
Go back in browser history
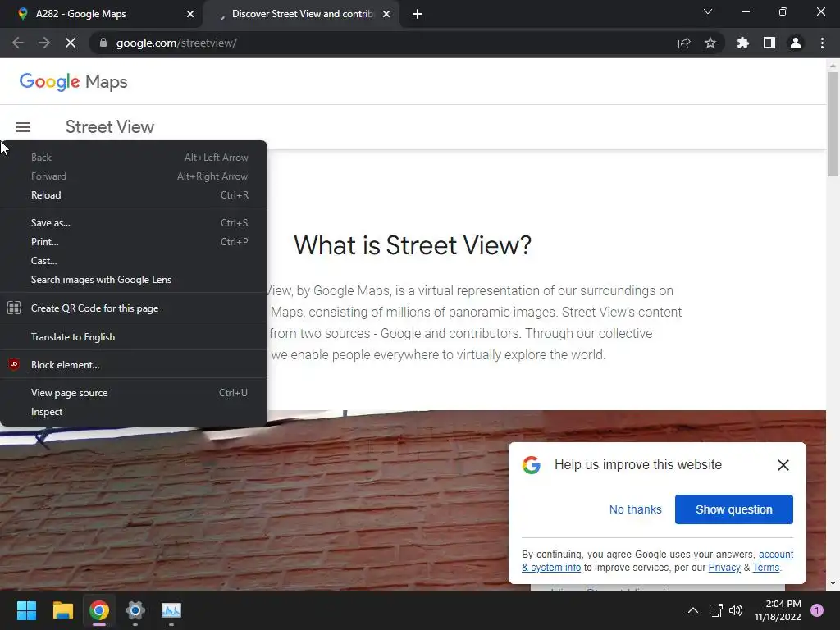pos(18,43)
